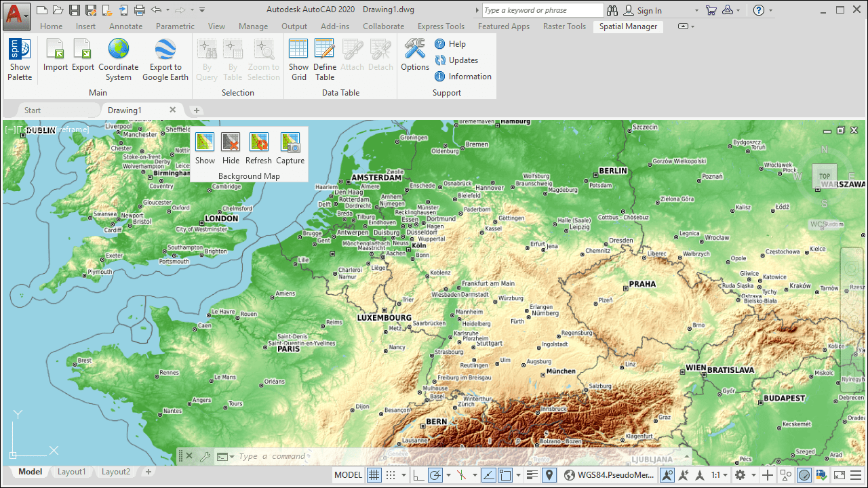Open the Start file tab
The image size is (868, 488).
pos(33,110)
